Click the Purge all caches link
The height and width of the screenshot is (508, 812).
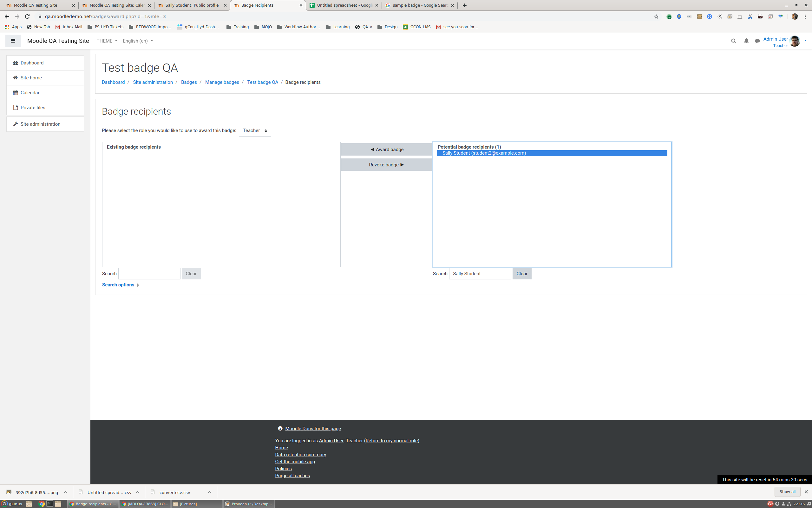pos(292,475)
